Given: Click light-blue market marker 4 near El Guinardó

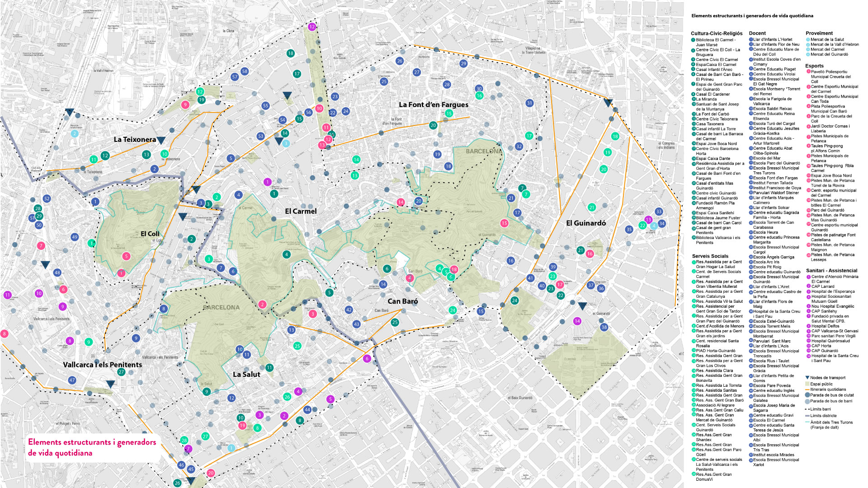Looking at the screenshot, I should coord(654,225).
